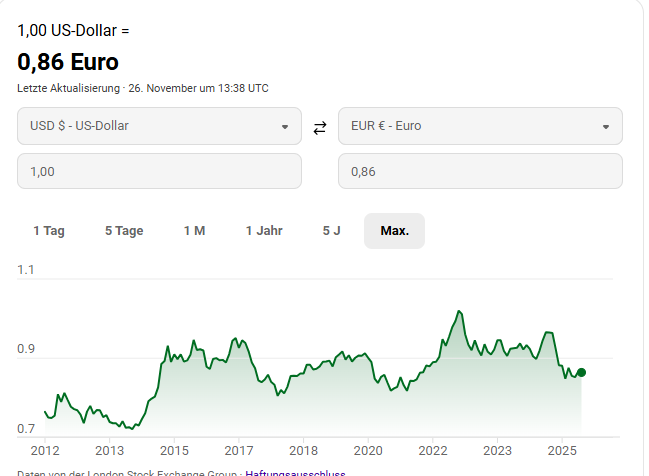Click the swap currencies arrows icon
The image size is (649, 476).
(x=320, y=127)
